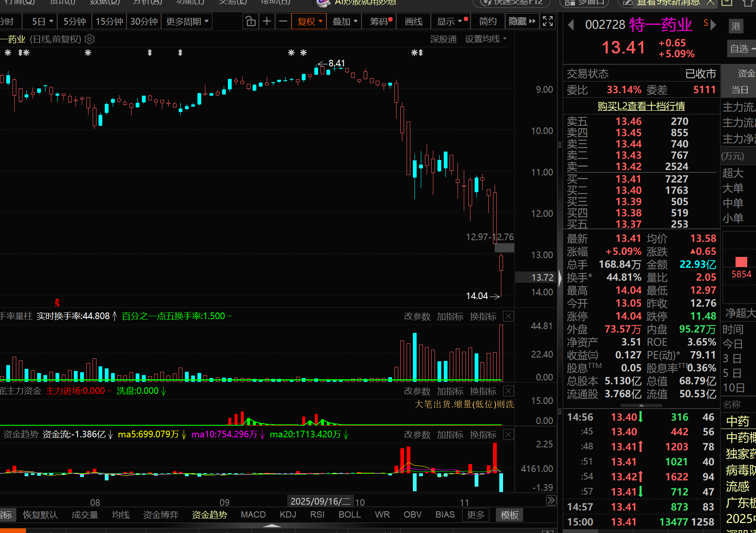Click the 港 badge button

coord(736,26)
